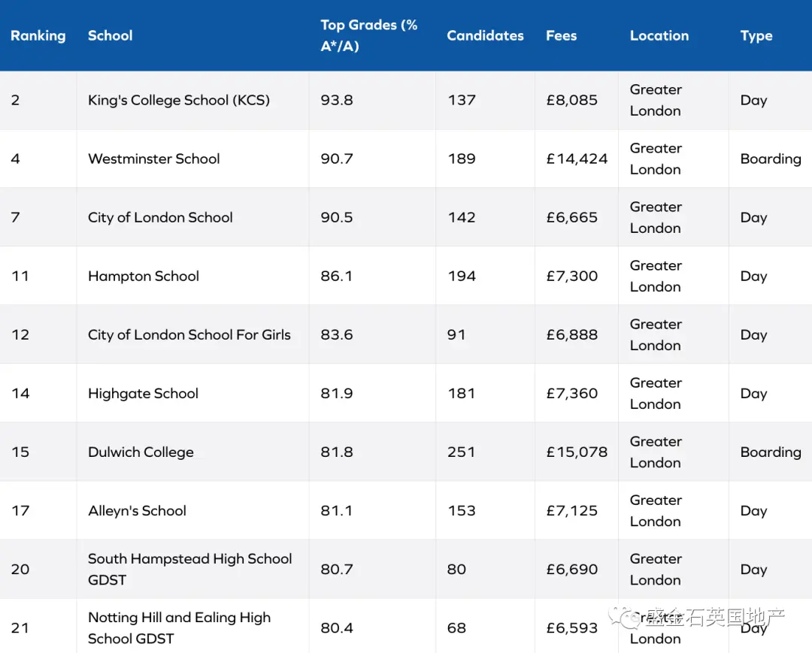Click the Location column header

(659, 36)
